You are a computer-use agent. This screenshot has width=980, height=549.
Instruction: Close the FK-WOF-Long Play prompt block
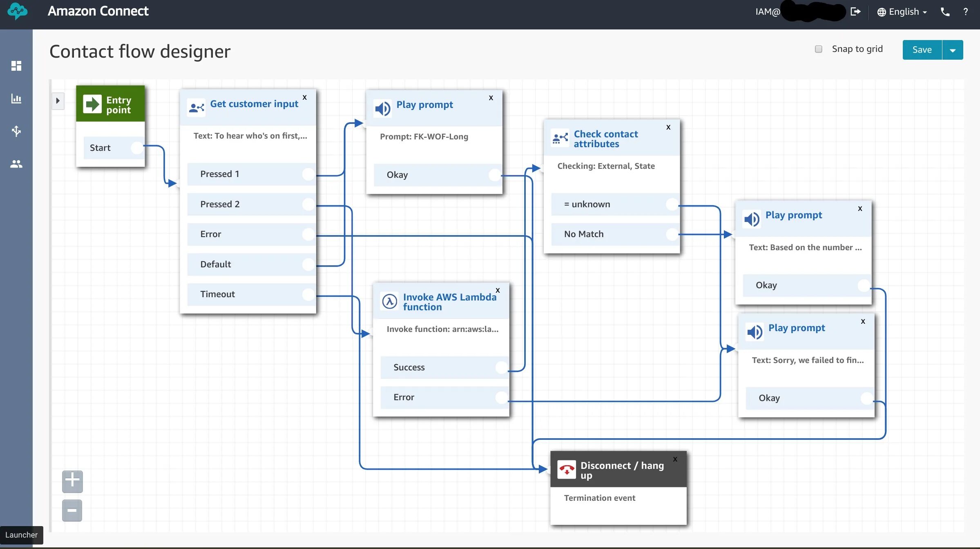coord(491,98)
